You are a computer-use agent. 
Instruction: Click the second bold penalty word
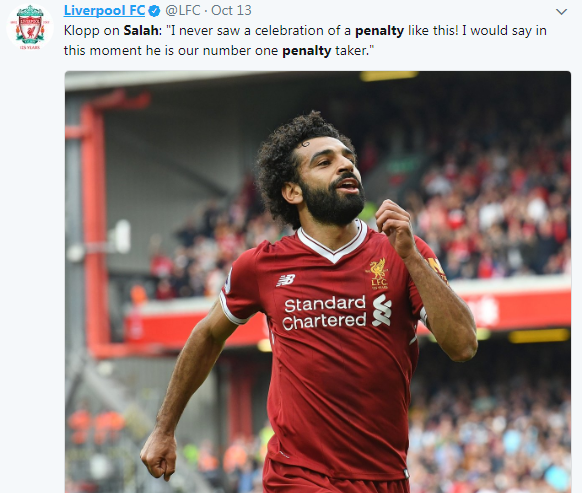[307, 51]
